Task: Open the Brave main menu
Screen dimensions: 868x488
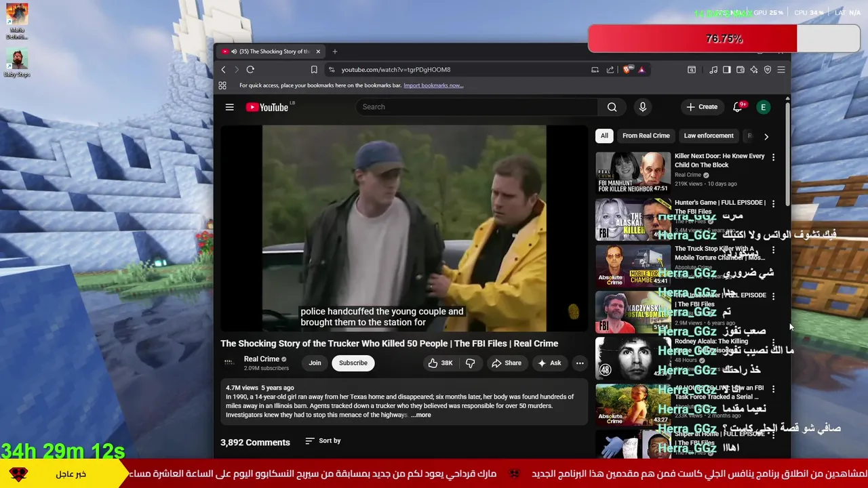Action: pos(781,70)
